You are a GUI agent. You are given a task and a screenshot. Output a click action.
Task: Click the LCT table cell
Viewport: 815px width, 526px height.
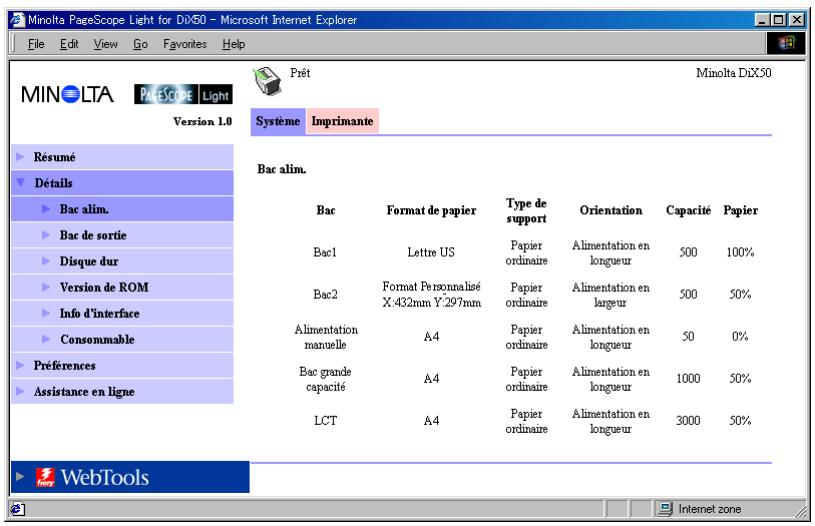pos(325,420)
